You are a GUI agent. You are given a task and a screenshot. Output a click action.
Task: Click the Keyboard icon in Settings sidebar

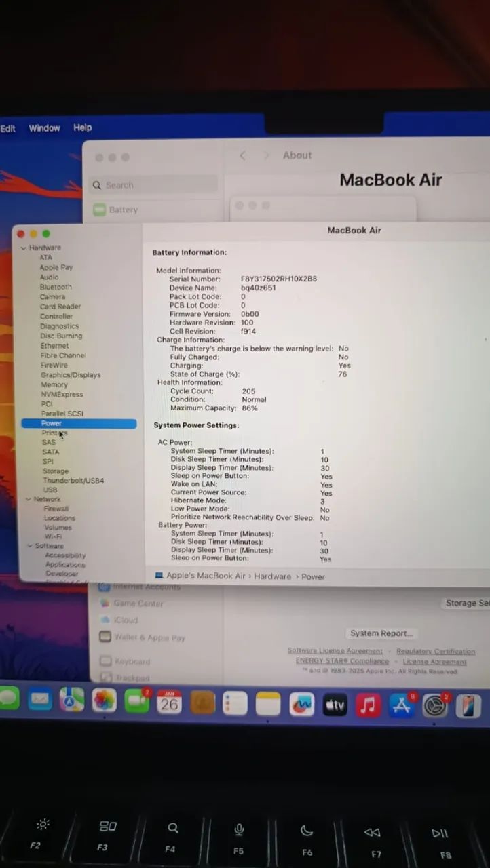[x=105, y=660]
